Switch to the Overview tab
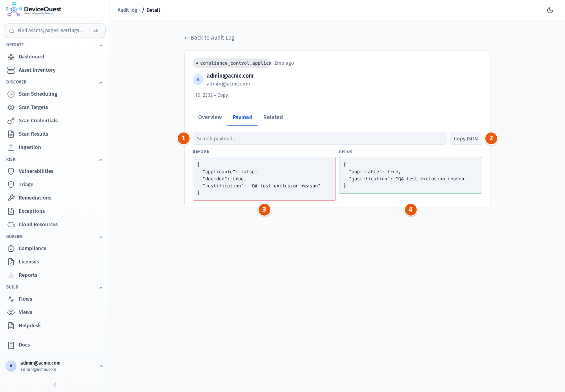Screen dimensions: 565x392 tap(210, 118)
